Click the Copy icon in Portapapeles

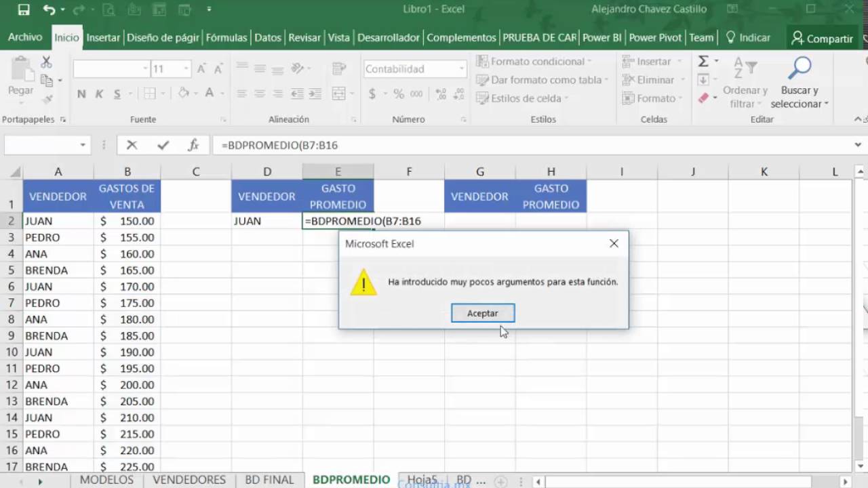(46, 81)
